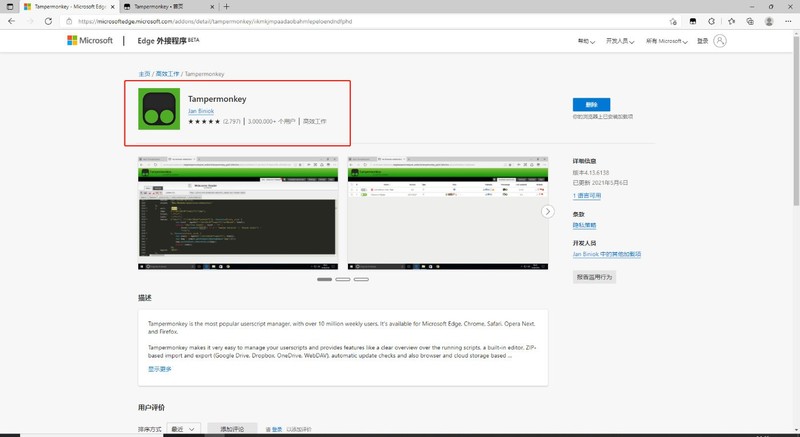
Task: Switch to the Tampermonkey 首页 tab
Action: click(168, 7)
